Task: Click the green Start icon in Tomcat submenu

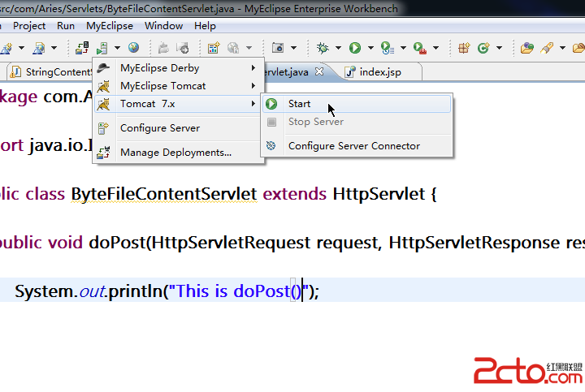Action: (271, 104)
